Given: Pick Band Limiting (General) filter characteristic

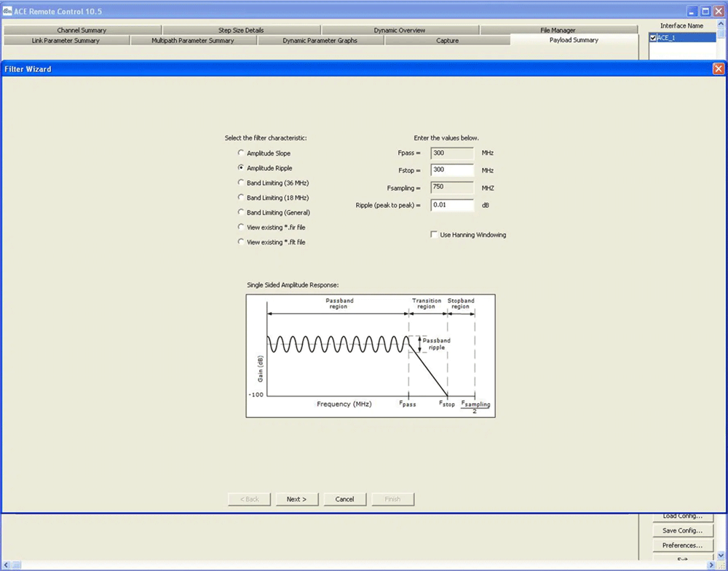Looking at the screenshot, I should point(241,212).
